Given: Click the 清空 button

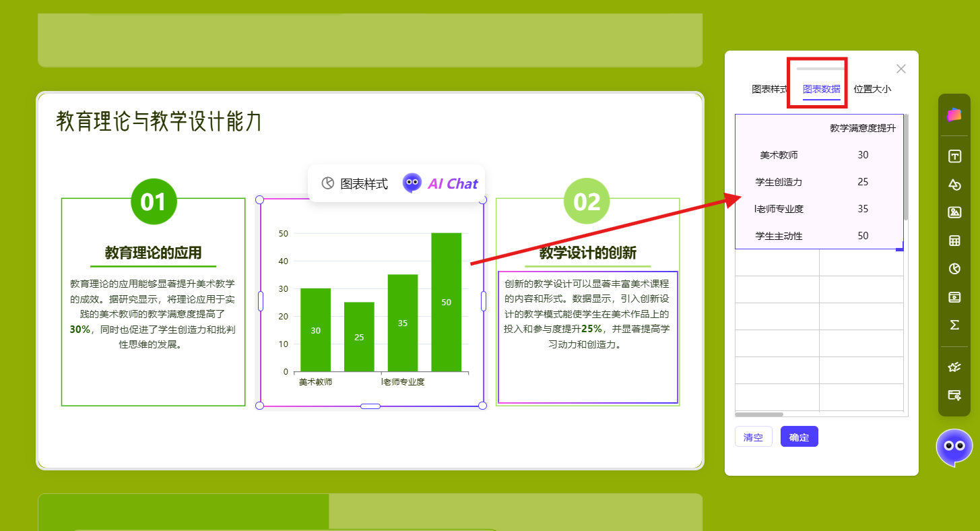Looking at the screenshot, I should [x=753, y=437].
